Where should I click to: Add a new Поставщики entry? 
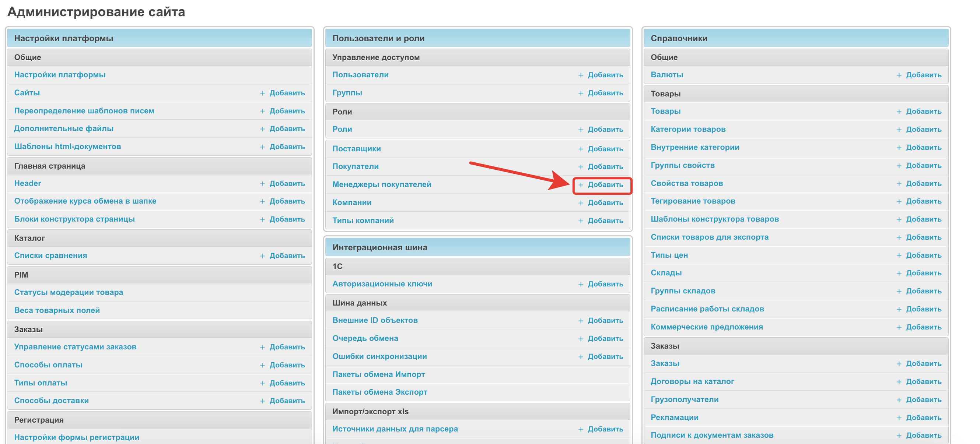pyautogui.click(x=605, y=149)
